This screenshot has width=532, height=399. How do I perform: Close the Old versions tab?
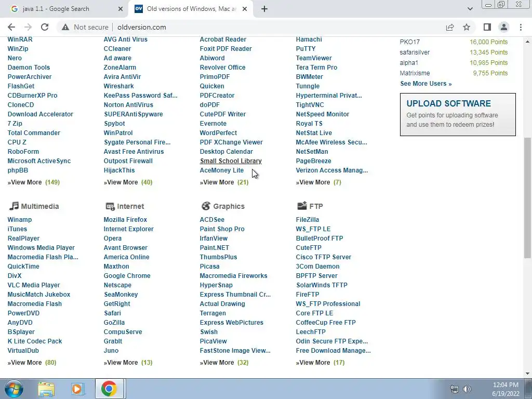245,9
